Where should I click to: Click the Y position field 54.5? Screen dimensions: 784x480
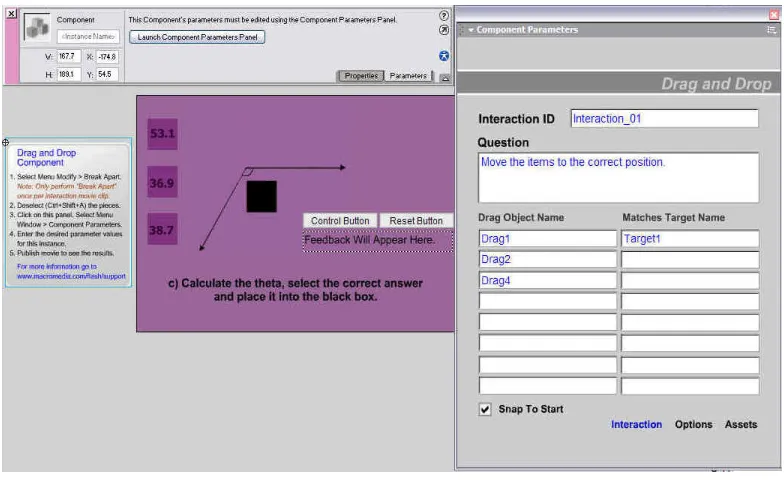click(x=107, y=74)
